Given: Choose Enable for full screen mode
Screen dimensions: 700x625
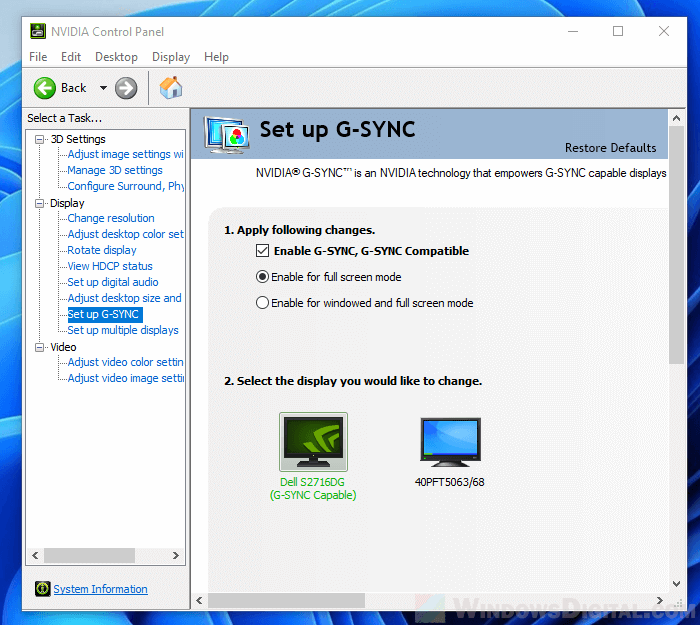Looking at the screenshot, I should 262,277.
